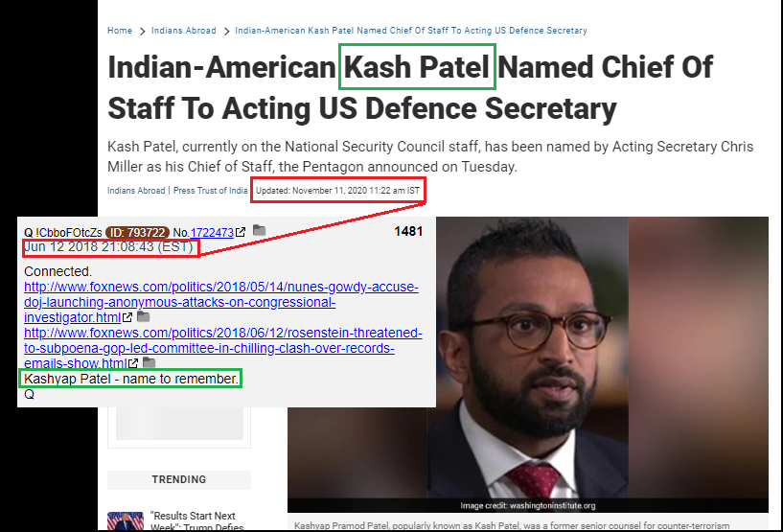
Task: Click external link icon after investigator.html
Action: coord(127,317)
